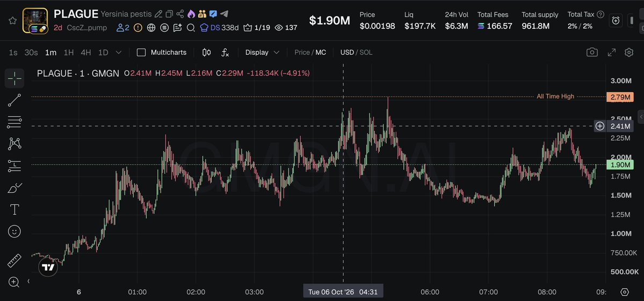Select the pattern nodes drawing tool
The height and width of the screenshot is (301, 644).
coord(15,144)
